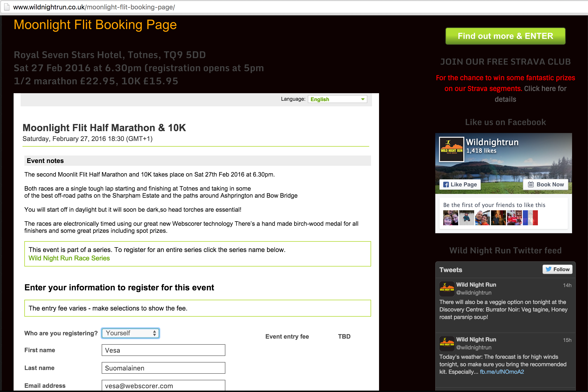Click the Email address input field
The width and height of the screenshot is (588, 392).
pyautogui.click(x=163, y=385)
